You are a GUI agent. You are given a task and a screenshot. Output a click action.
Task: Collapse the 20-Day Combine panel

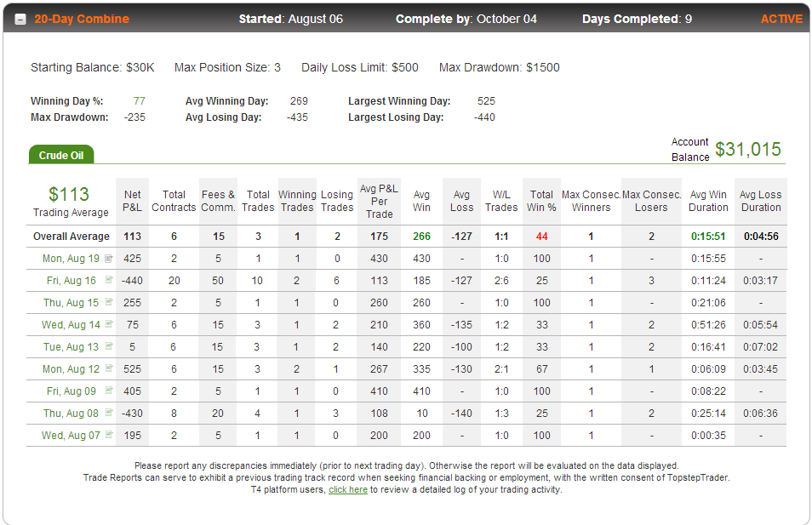pos(20,20)
